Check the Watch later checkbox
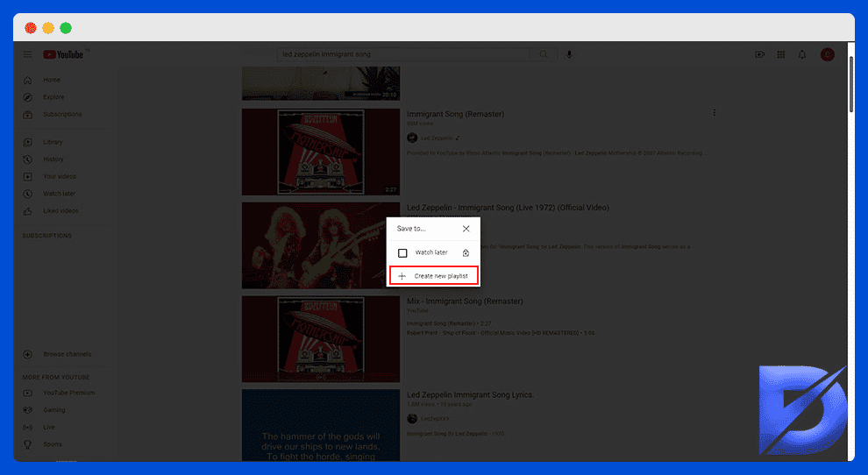The height and width of the screenshot is (475, 868). point(402,253)
